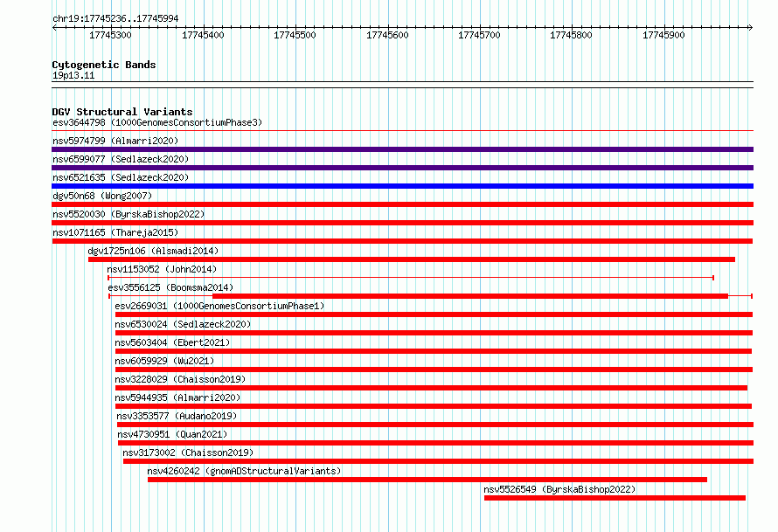Click the purple bar under nsv6599077
The image size is (778, 532).
pos(402,168)
